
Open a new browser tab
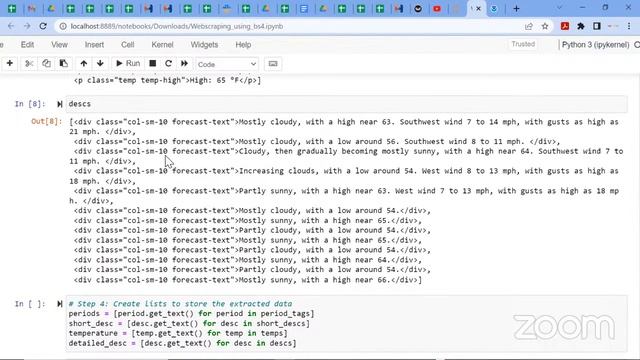tap(516, 8)
